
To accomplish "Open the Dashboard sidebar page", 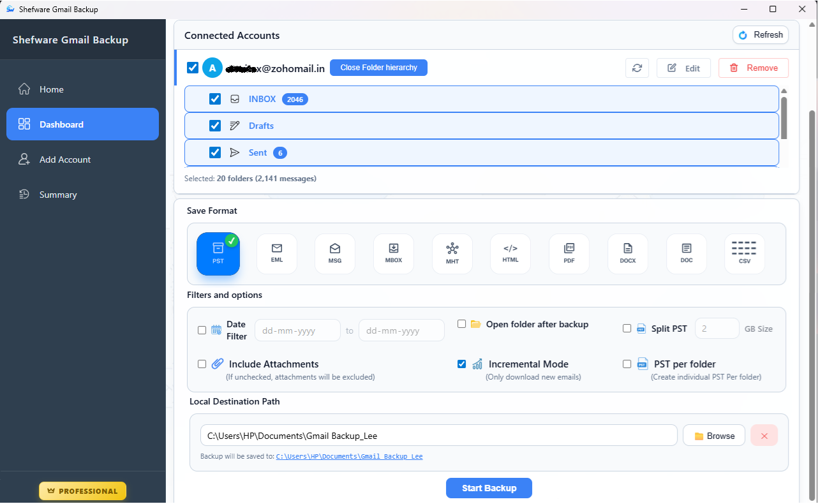I will click(82, 124).
